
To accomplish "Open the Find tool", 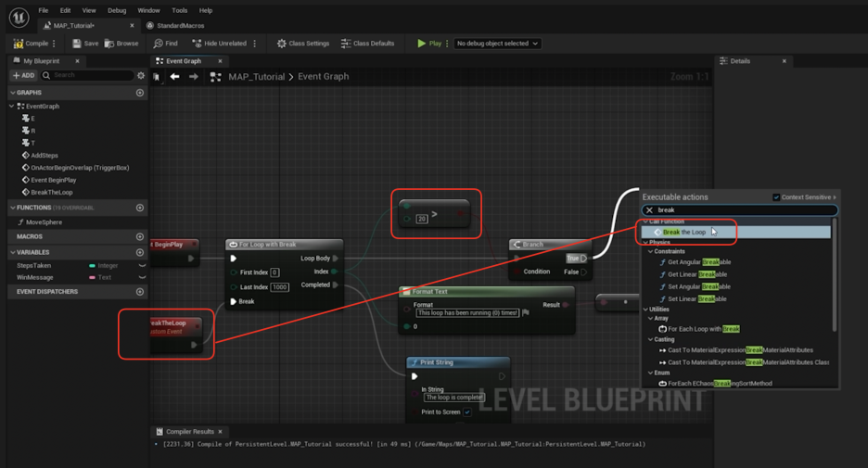I will click(165, 44).
